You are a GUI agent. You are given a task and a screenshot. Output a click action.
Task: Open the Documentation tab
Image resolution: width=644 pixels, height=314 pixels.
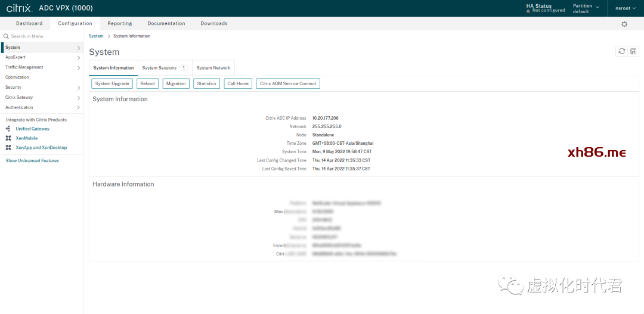click(x=166, y=23)
